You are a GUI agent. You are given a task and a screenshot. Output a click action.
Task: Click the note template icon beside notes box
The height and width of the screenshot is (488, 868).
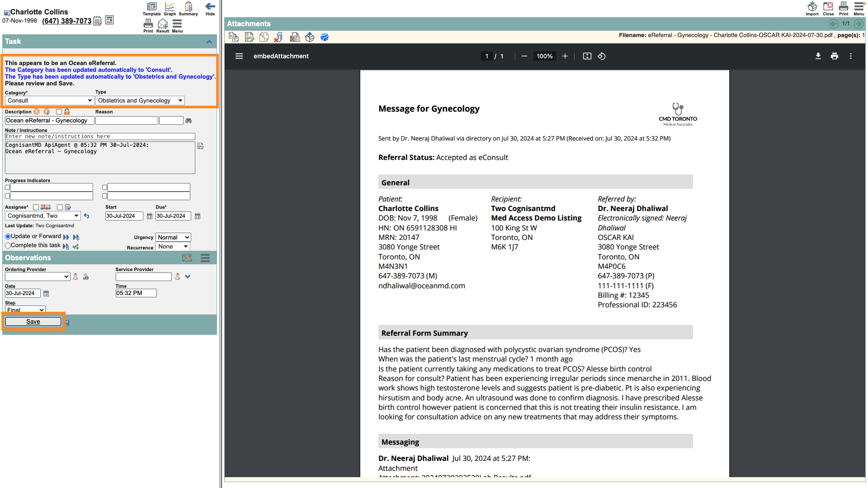click(201, 146)
